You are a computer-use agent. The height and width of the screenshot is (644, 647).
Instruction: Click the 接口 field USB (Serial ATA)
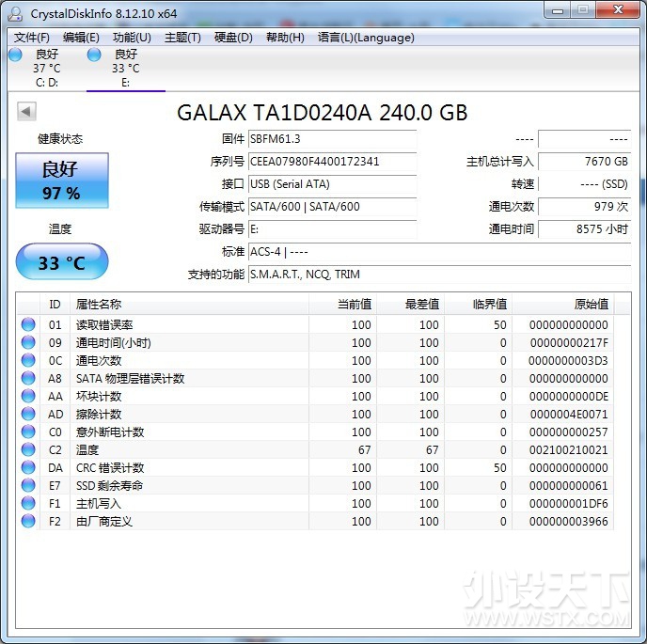(332, 184)
